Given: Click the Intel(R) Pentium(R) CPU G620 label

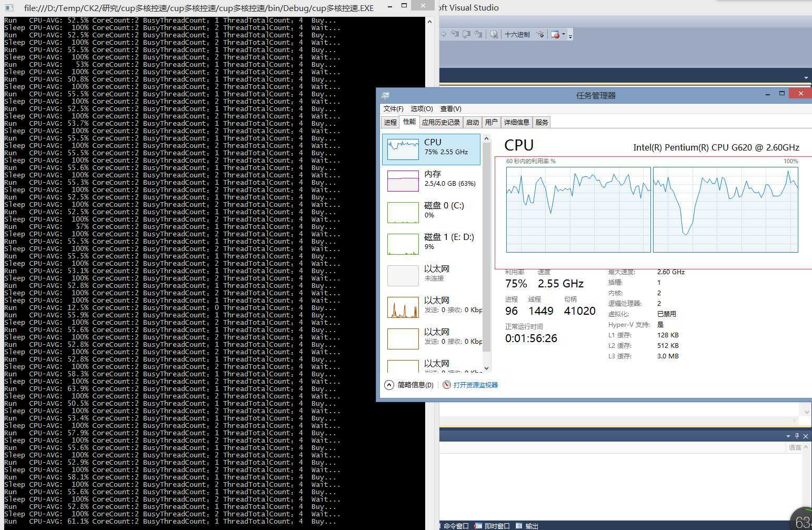Looking at the screenshot, I should [716, 147].
